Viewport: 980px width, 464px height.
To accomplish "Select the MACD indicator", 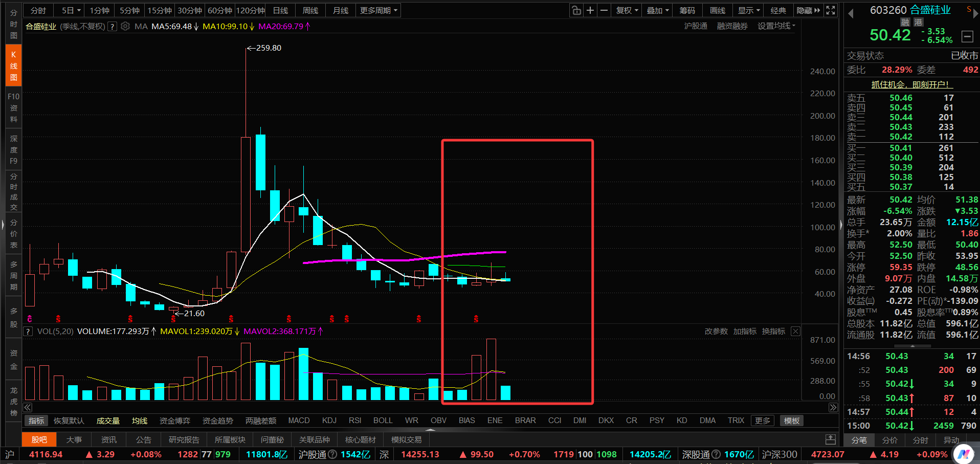I will pyautogui.click(x=299, y=421).
